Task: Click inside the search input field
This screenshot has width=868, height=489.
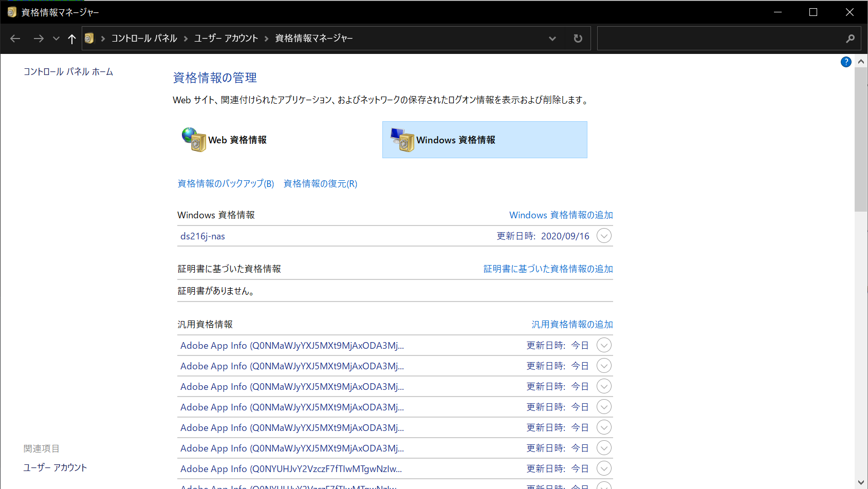Action: click(719, 38)
